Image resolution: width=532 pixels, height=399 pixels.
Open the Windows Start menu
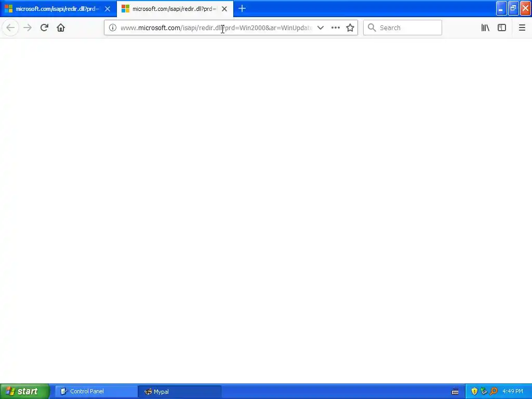[x=25, y=392]
